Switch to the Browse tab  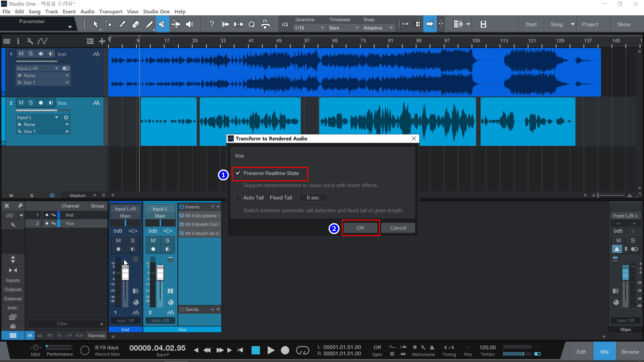630,352
